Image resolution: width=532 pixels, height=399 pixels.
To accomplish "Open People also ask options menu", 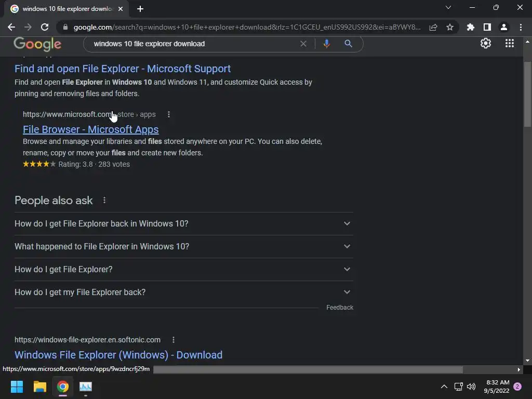I will point(104,200).
